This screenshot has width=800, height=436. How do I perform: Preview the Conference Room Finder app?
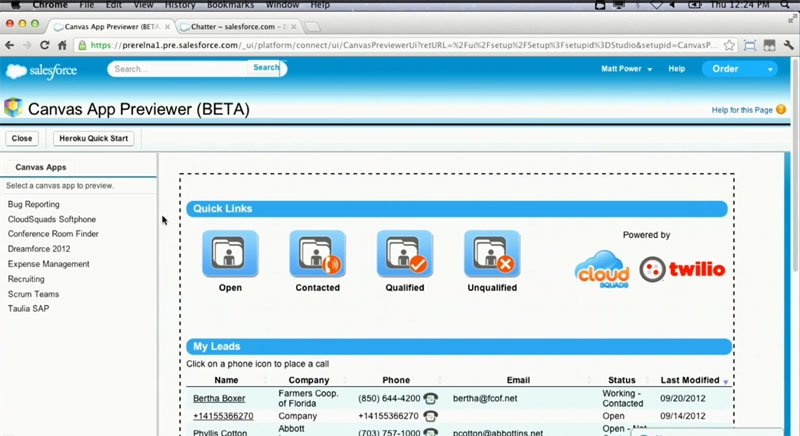[x=53, y=234]
